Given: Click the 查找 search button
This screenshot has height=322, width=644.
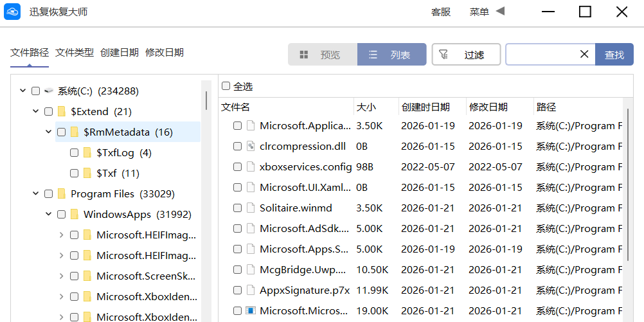Looking at the screenshot, I should [614, 55].
